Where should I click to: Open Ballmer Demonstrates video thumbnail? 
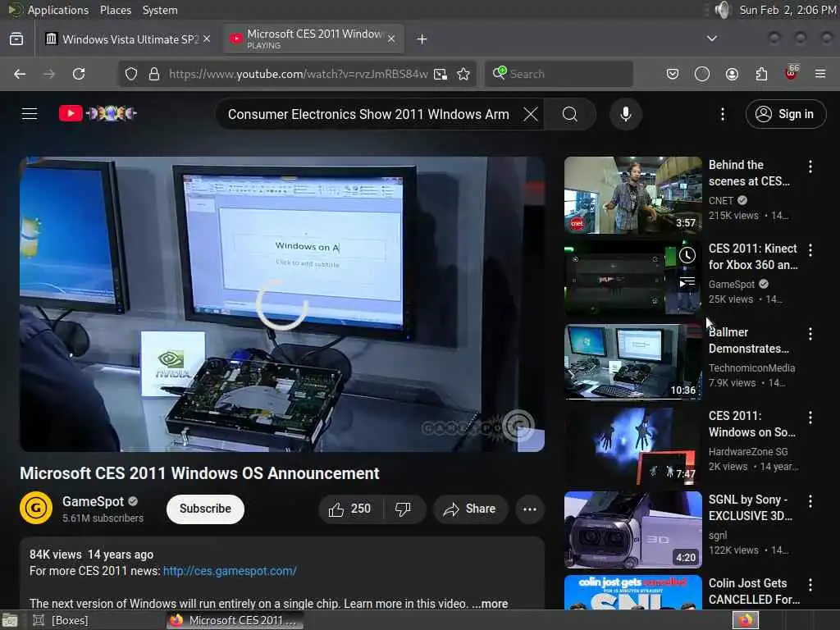[632, 362]
